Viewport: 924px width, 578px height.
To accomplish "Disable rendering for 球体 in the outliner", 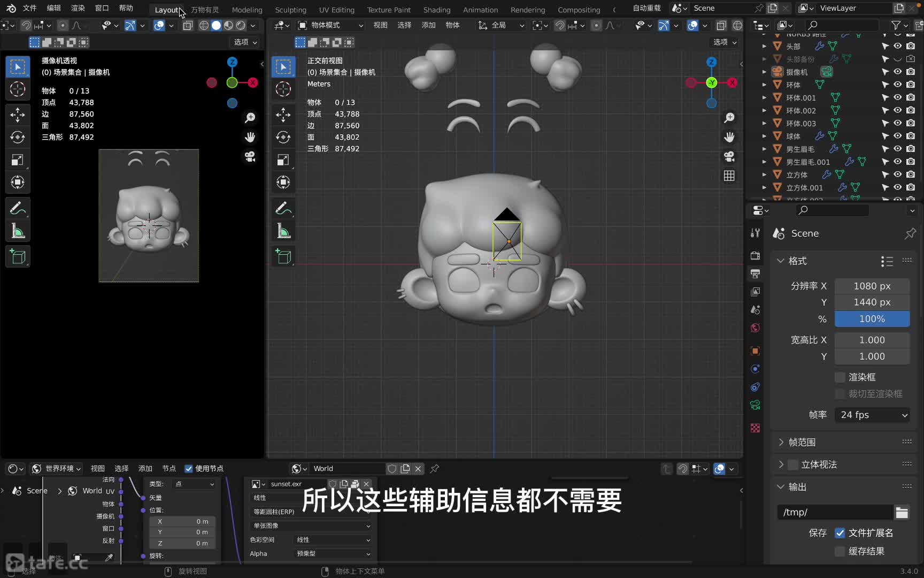I will pyautogui.click(x=911, y=136).
